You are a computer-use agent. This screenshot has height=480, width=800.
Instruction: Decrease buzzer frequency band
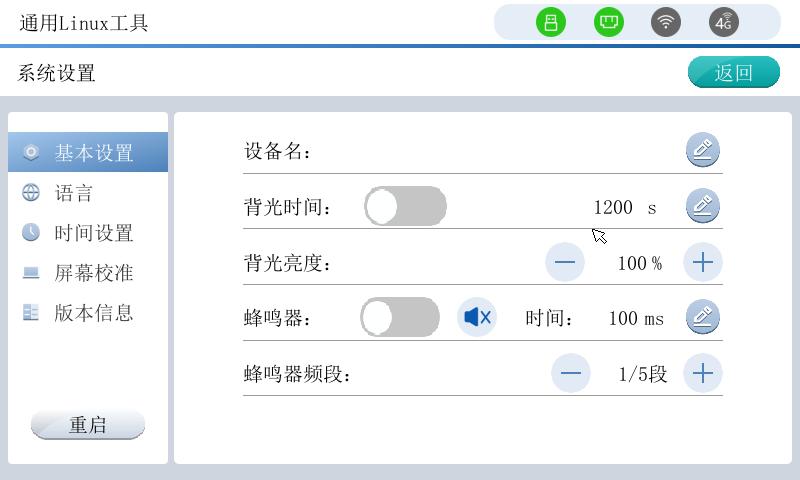(571, 374)
